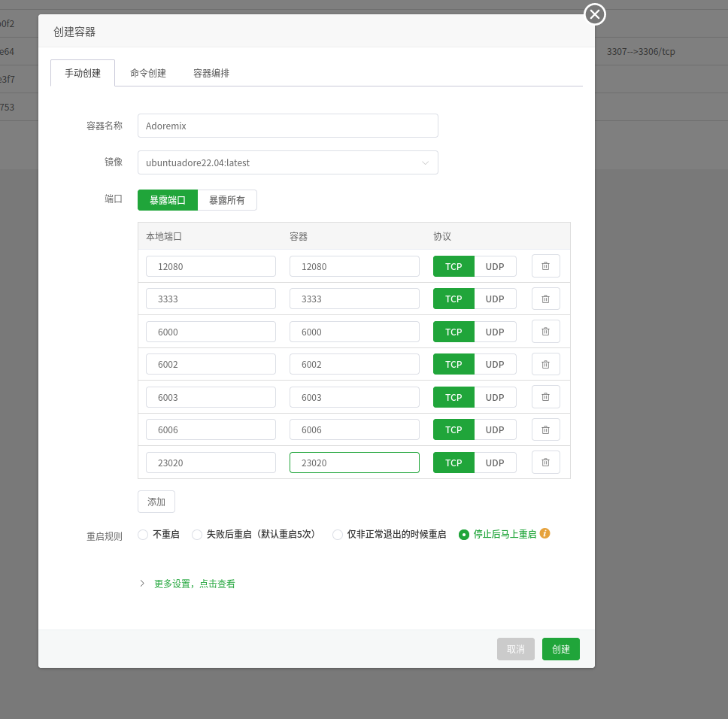Select UDP protocol for port 23020
Viewport: 728px width, 719px height.
click(495, 463)
